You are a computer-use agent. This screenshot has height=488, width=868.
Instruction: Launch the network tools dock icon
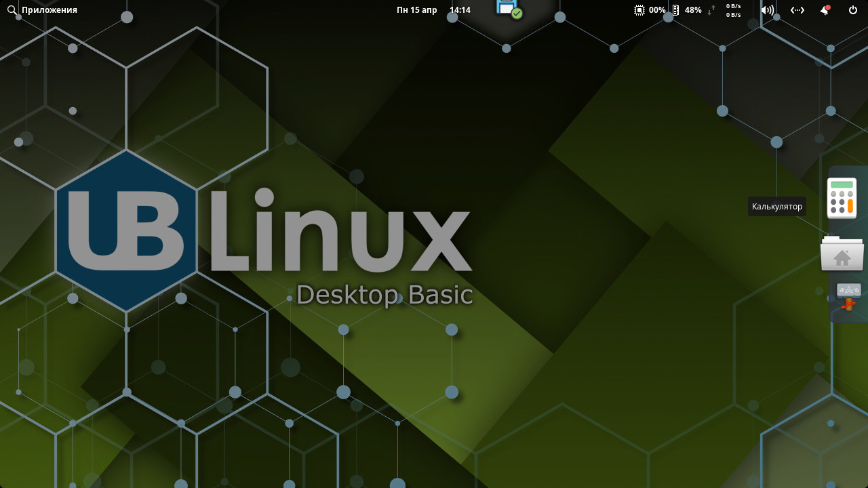click(x=848, y=297)
